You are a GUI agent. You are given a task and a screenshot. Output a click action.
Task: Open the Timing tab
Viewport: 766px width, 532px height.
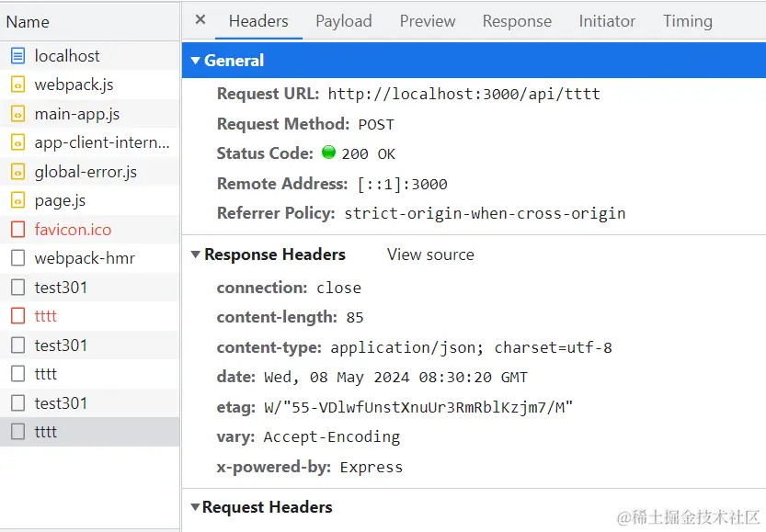[x=687, y=21]
